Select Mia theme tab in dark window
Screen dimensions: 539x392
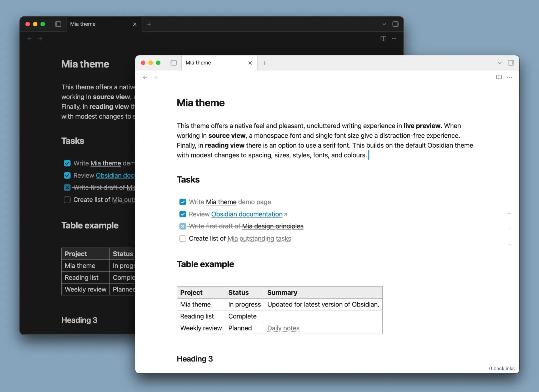point(104,24)
